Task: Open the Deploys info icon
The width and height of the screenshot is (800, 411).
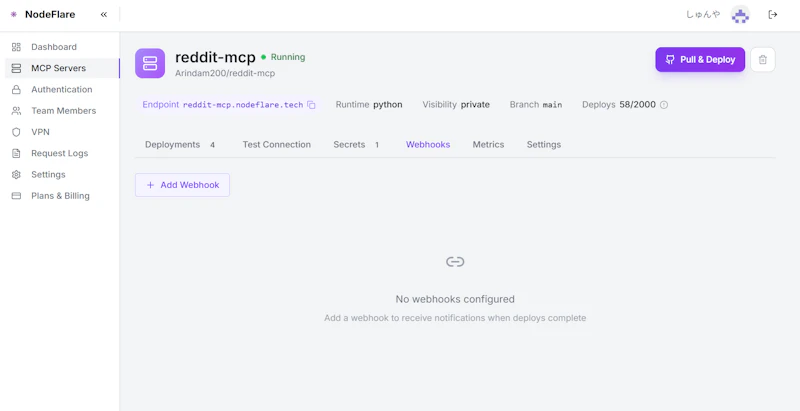Action: [x=664, y=105]
